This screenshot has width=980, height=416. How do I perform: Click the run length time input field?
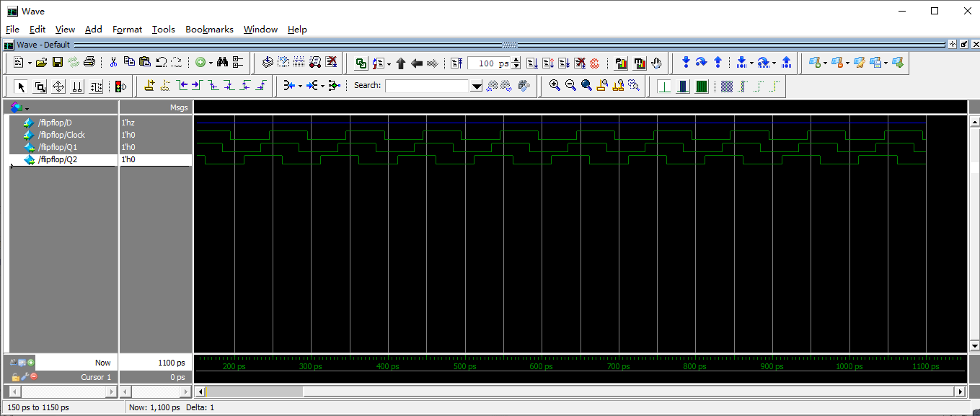[x=488, y=63]
